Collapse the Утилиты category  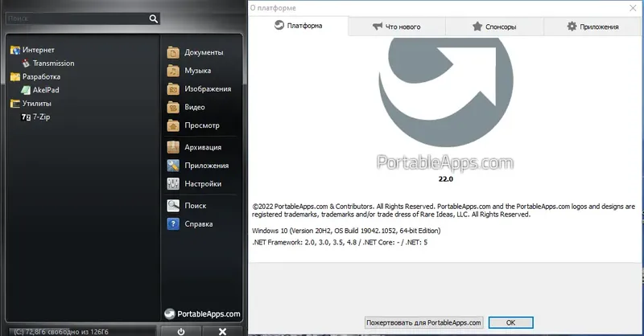[x=36, y=104]
